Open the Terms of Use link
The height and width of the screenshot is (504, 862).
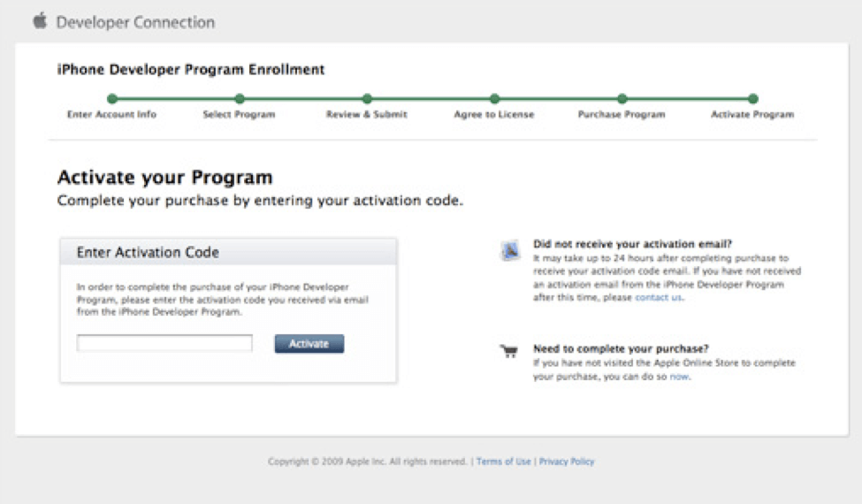tap(504, 462)
